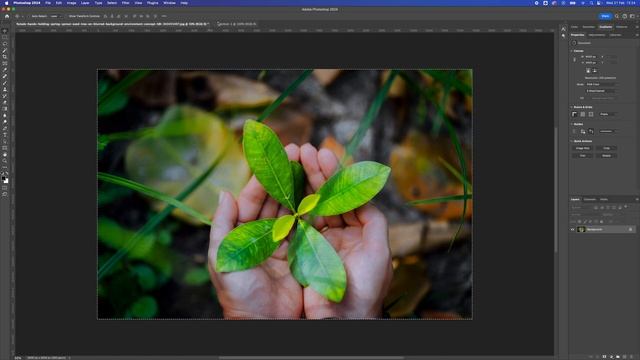Open the Home screen icon in options bar
Image resolution: width=640 pixels, height=360 pixels.
pyautogui.click(x=7, y=16)
